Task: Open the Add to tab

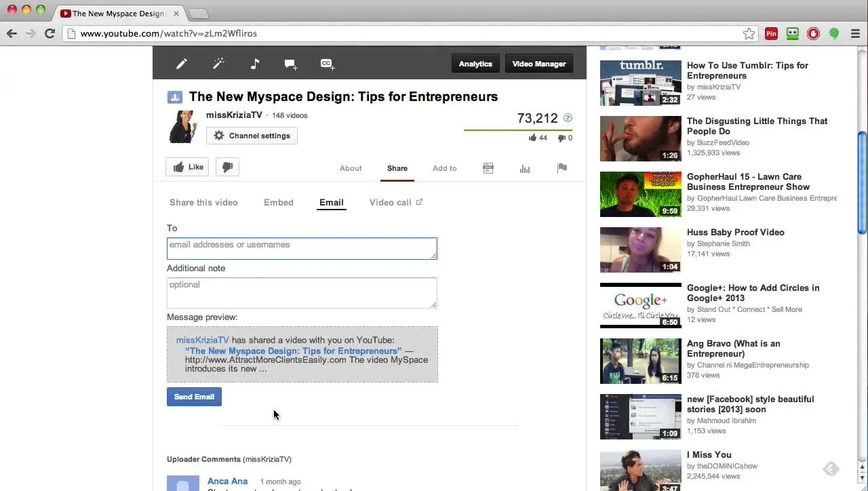Action: [445, 168]
